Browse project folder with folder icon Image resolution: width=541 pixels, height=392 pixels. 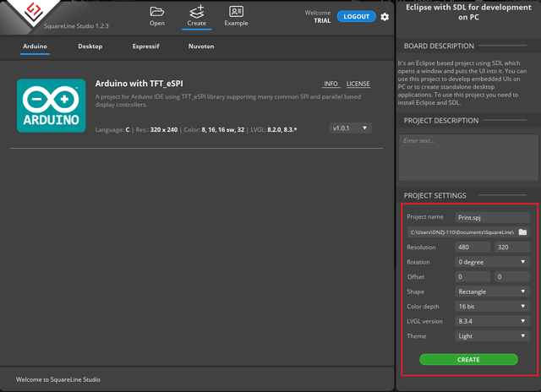point(522,232)
